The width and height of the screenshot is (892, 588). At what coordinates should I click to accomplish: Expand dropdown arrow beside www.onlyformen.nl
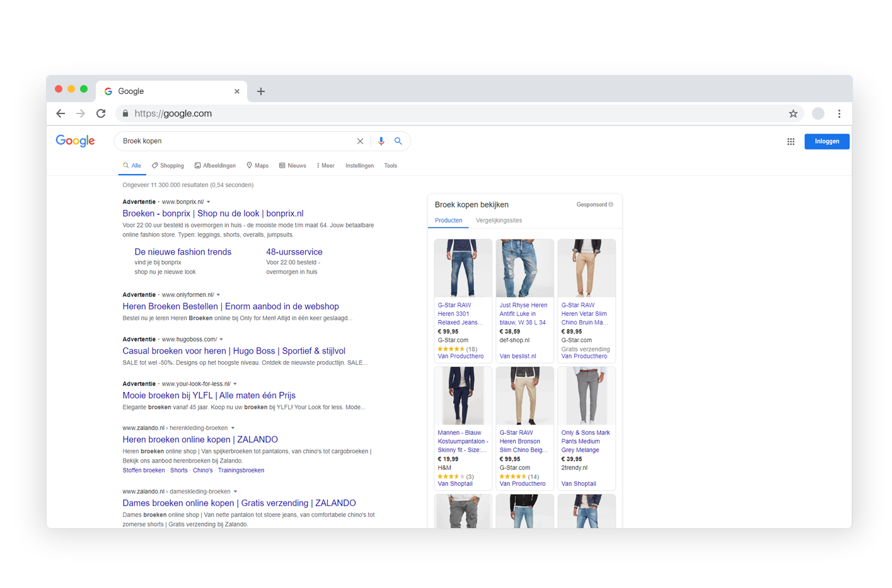coord(219,295)
